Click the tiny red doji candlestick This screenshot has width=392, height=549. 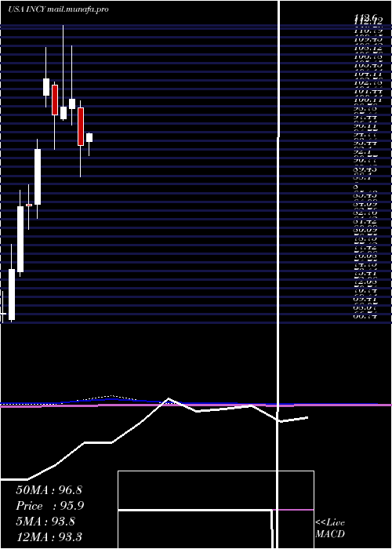pos(29,205)
